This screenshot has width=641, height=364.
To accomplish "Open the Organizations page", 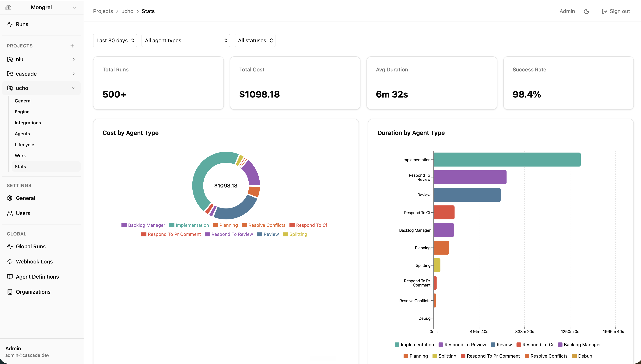I will click(41, 292).
